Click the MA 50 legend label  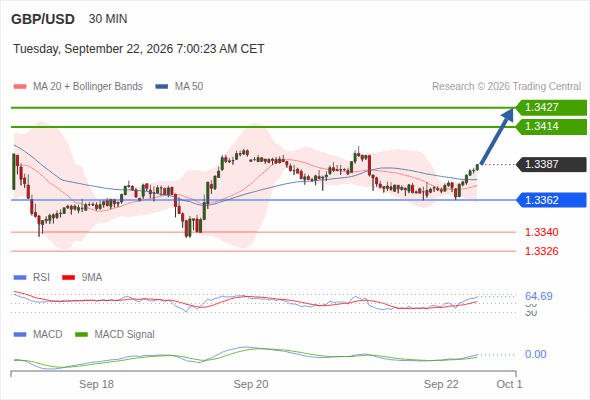(x=189, y=87)
